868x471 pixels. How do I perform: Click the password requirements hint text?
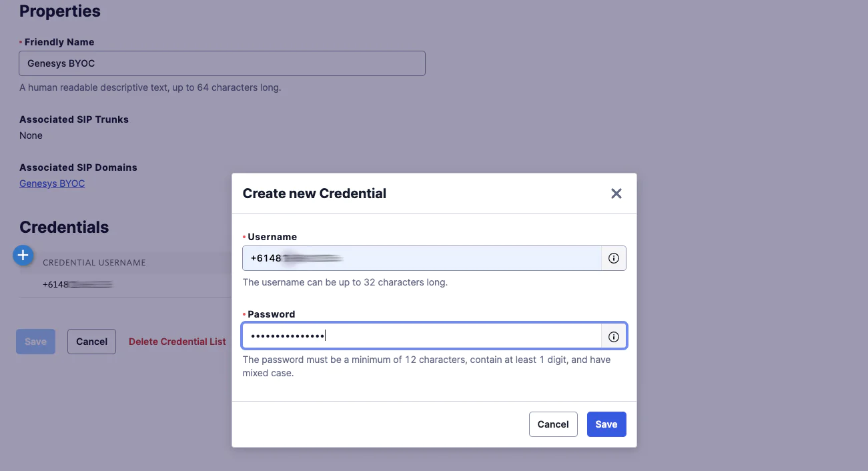coord(426,366)
